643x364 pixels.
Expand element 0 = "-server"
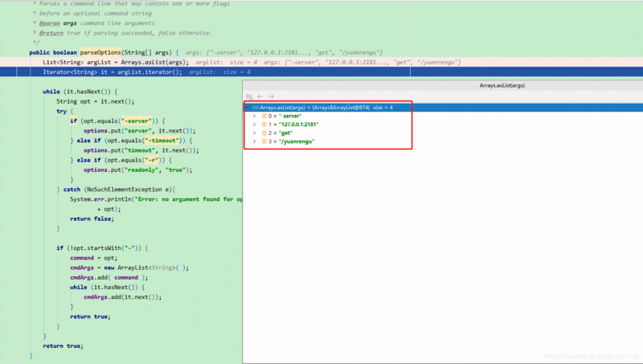(x=254, y=116)
